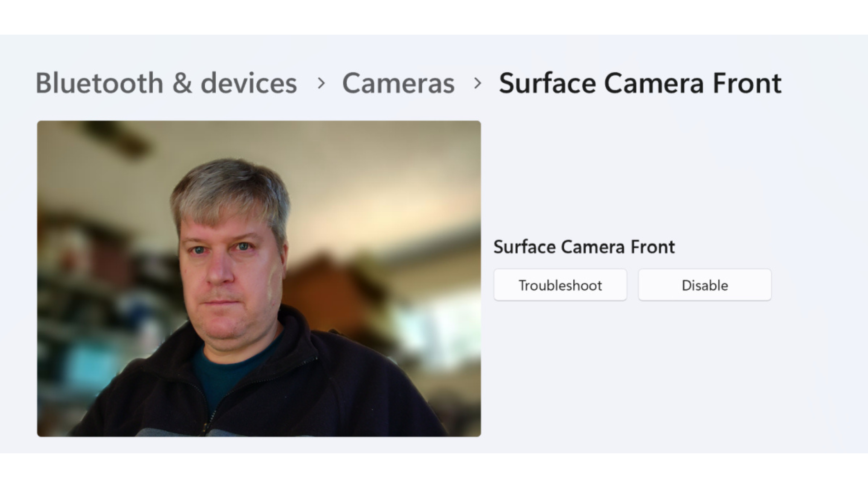Image resolution: width=868 pixels, height=488 pixels.
Task: Click the chevron before Surface Camera Front title
Action: coord(477,83)
